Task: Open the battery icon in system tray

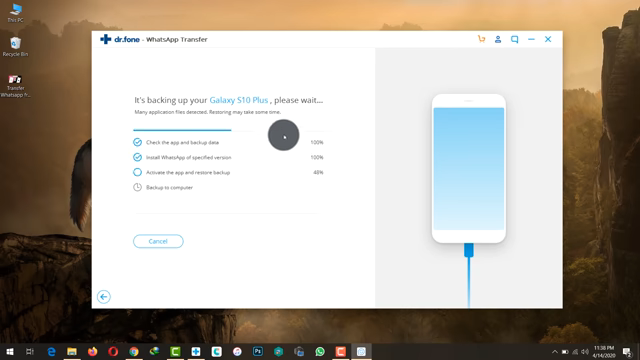Action: coord(565,351)
